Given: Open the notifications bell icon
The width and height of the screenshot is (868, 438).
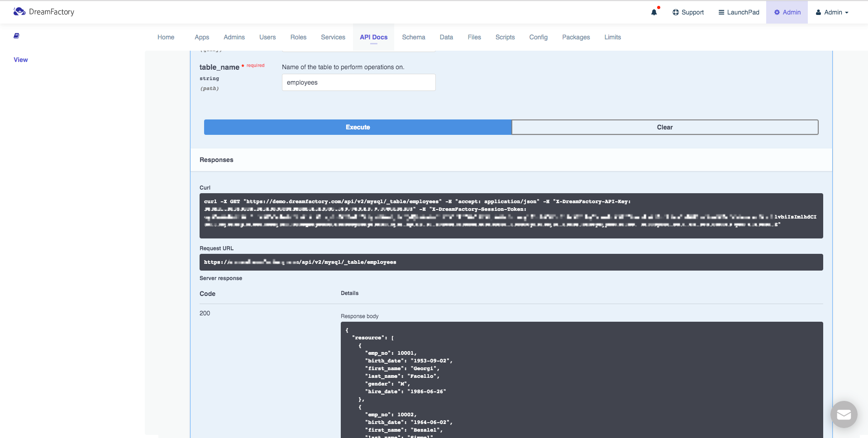Looking at the screenshot, I should coord(654,12).
